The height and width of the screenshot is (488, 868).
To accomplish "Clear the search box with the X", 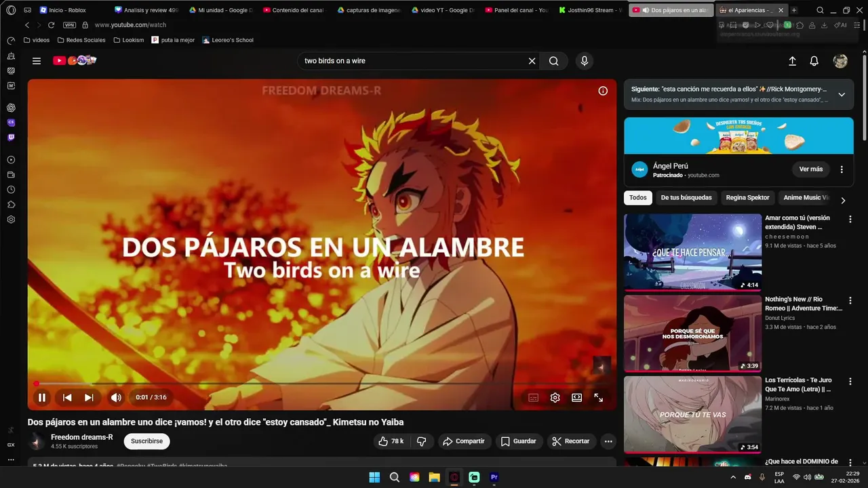I will 532,61.
